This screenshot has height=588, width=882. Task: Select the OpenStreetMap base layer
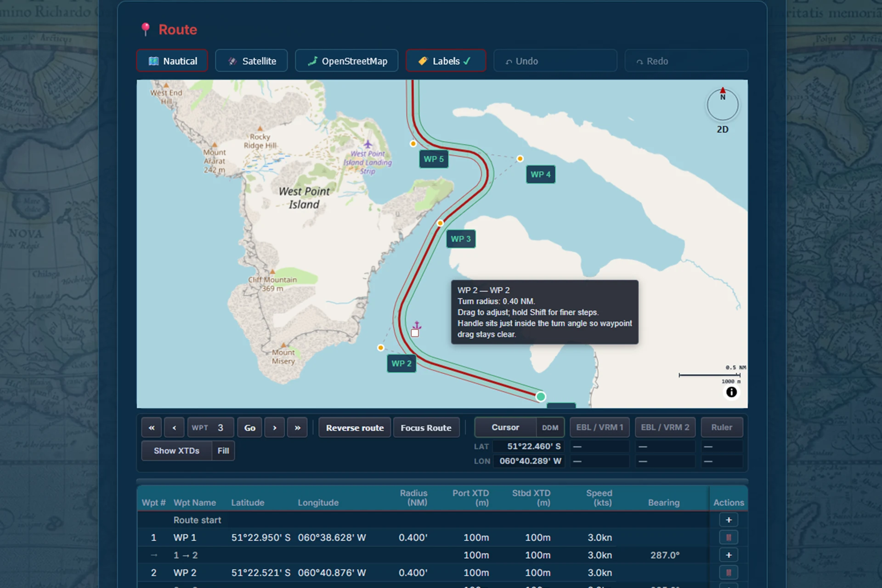347,61
